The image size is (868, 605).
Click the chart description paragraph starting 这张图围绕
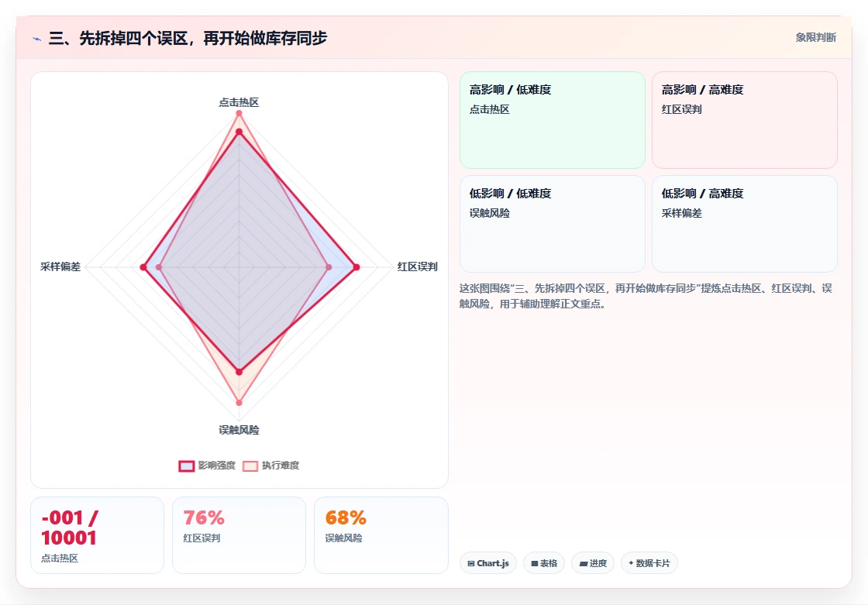click(x=646, y=296)
